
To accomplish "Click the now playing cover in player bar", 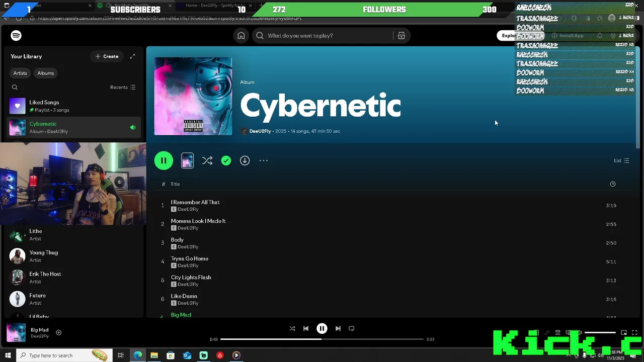I will coord(16,333).
